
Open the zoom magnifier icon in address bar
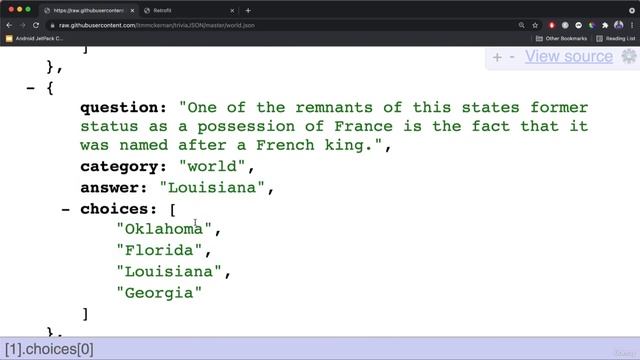521,25
